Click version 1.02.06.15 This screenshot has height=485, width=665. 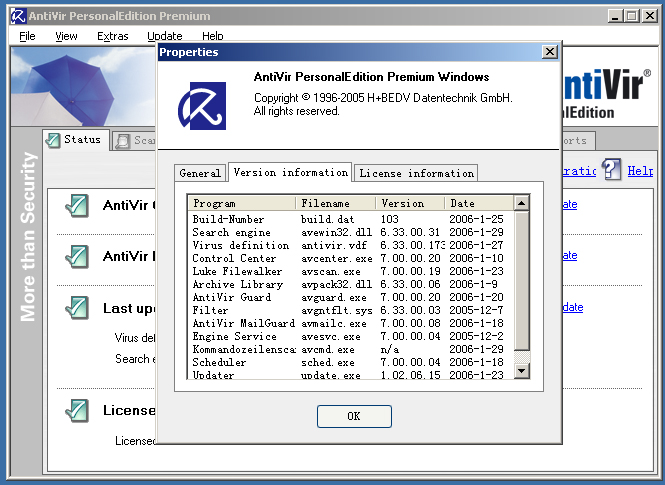coord(410,375)
